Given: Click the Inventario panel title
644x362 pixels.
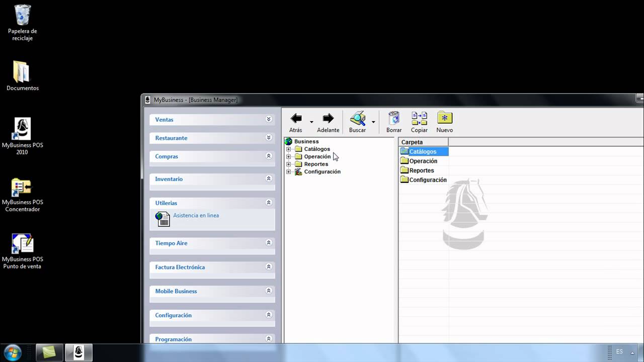Looking at the screenshot, I should pos(169,179).
